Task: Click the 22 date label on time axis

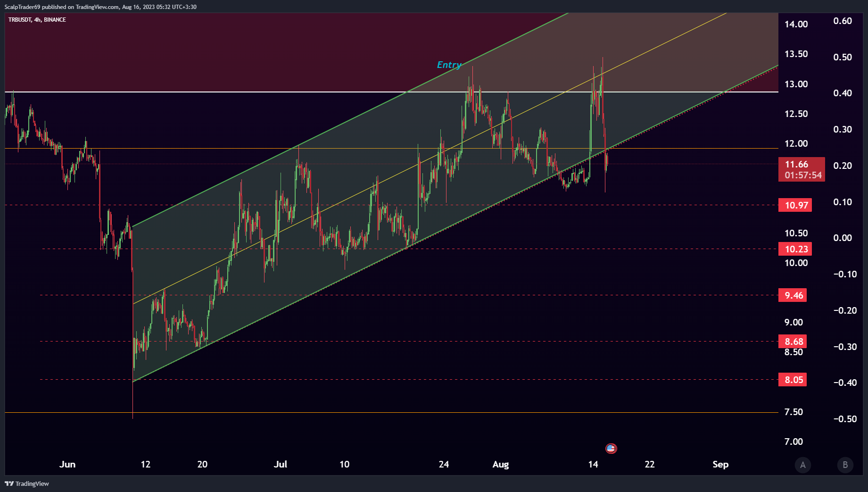Action: tap(650, 464)
